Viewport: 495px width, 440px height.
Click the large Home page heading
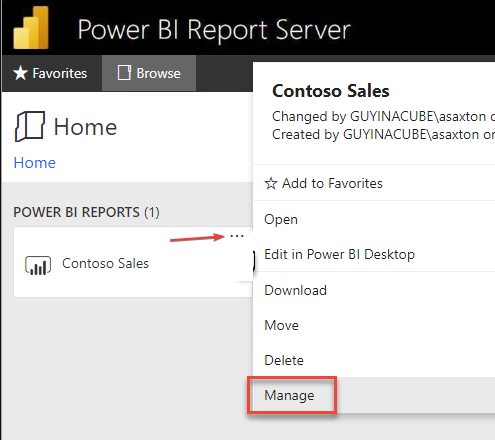click(85, 127)
